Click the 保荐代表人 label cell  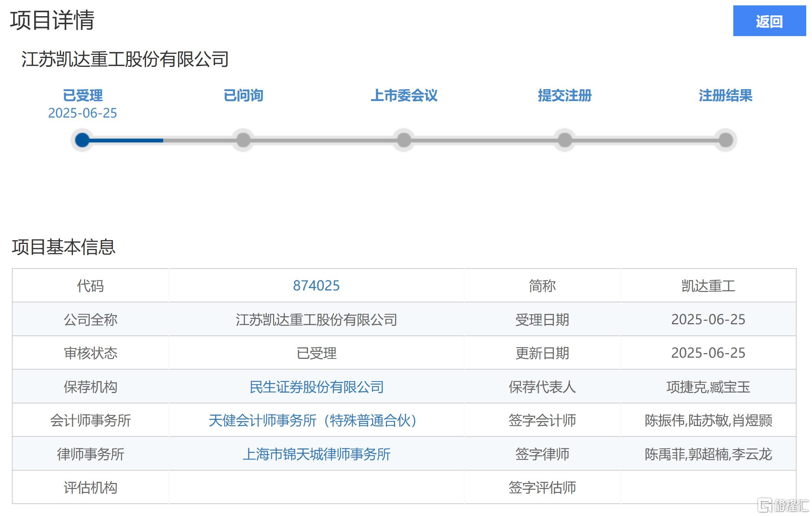pyautogui.click(x=542, y=387)
